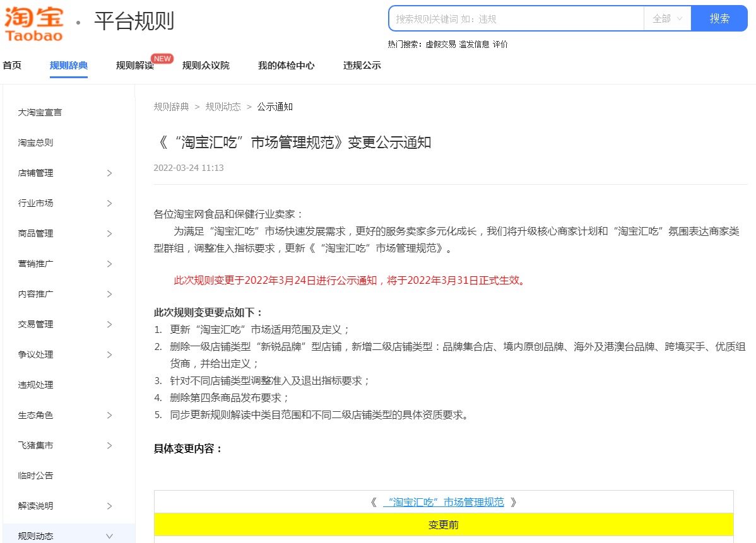Select the 规则辞典 tab
The width and height of the screenshot is (756, 543).
pyautogui.click(x=68, y=66)
